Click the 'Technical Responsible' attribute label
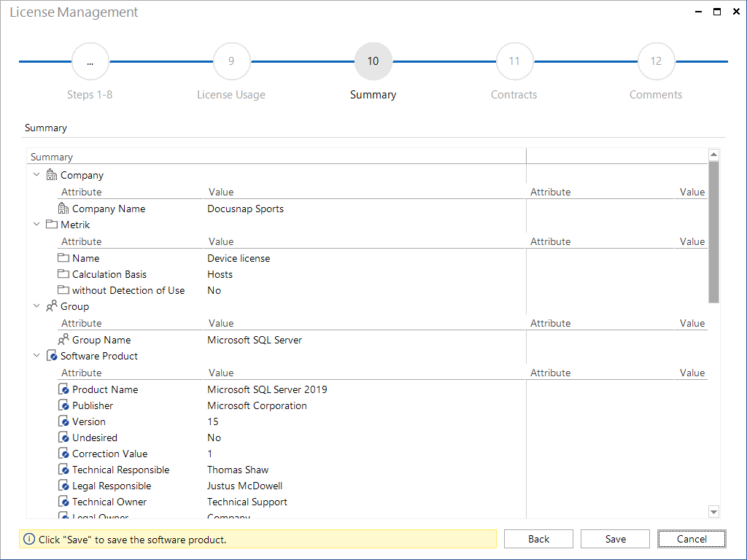The width and height of the screenshot is (747, 560). pos(120,470)
